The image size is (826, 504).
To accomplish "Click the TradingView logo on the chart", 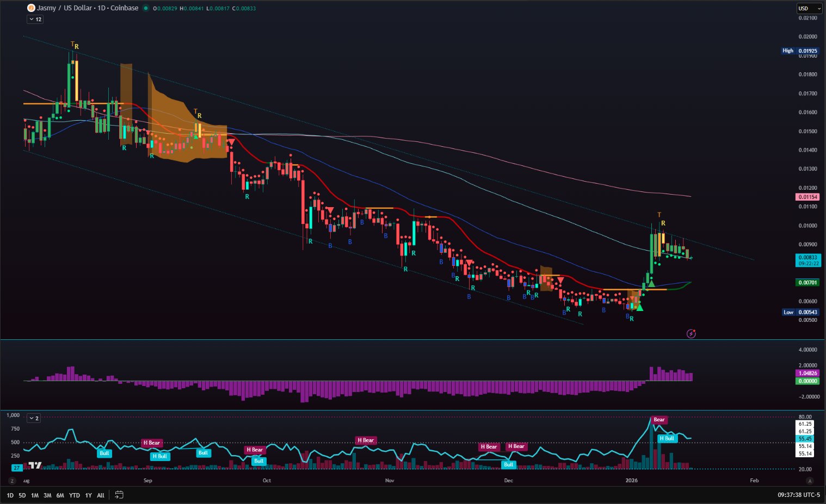I will coord(35,465).
